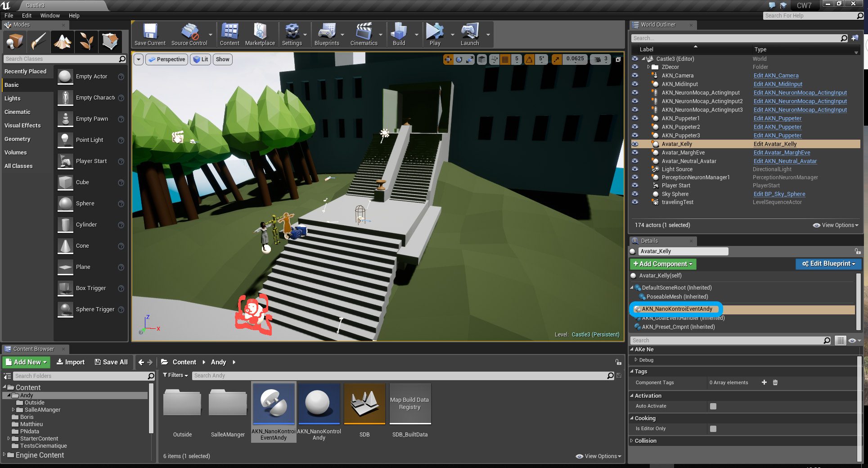The height and width of the screenshot is (468, 868).
Task: Click Content Browser lock icon
Action: (x=618, y=362)
